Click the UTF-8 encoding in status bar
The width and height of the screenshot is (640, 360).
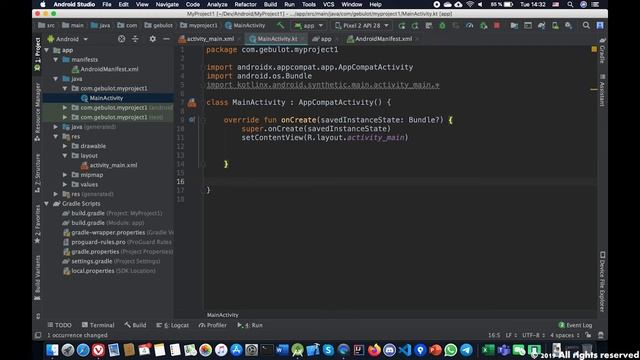[x=534, y=335]
